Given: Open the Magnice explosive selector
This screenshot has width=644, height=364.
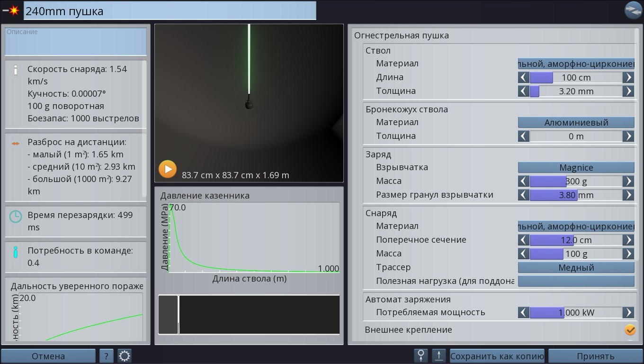Looking at the screenshot, I should (576, 168).
